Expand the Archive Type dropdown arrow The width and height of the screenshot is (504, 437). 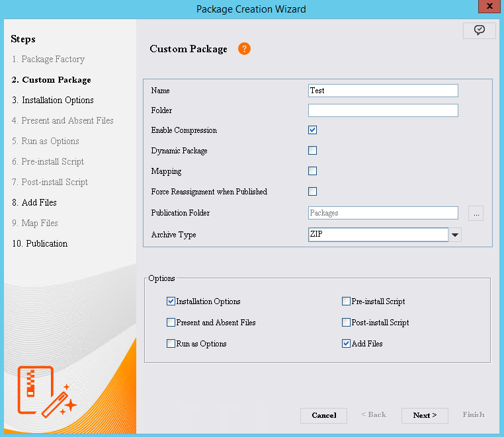pyautogui.click(x=455, y=235)
